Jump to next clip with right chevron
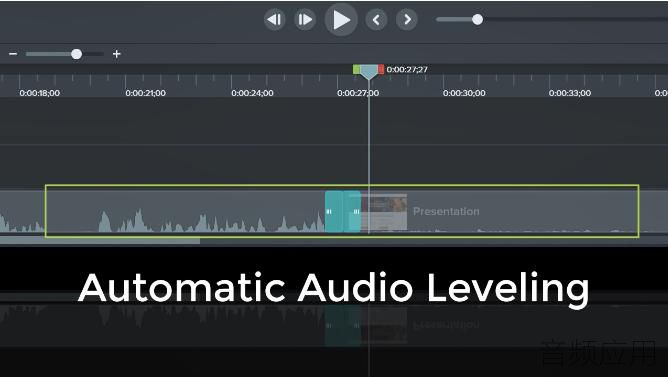Viewport: 668px width, 377px height. click(x=407, y=20)
